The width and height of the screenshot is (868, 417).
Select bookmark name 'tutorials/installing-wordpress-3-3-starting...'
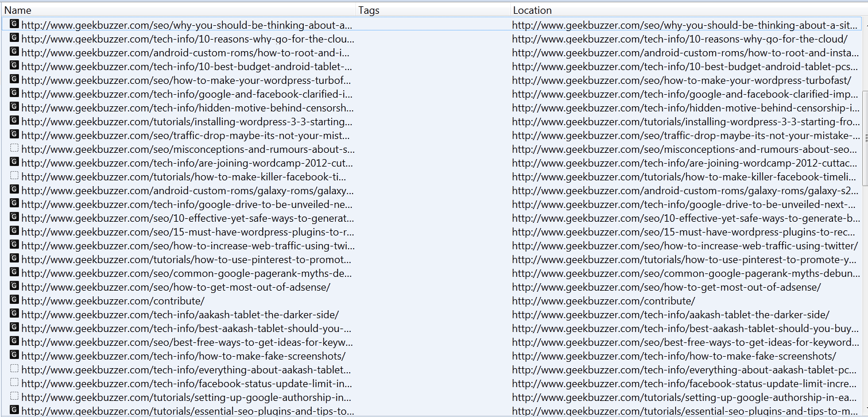(x=187, y=122)
